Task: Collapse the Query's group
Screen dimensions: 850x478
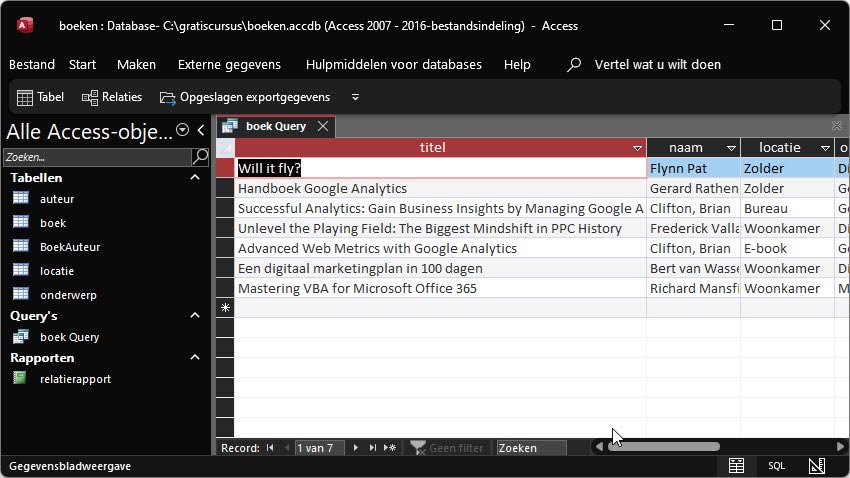Action: coord(195,315)
